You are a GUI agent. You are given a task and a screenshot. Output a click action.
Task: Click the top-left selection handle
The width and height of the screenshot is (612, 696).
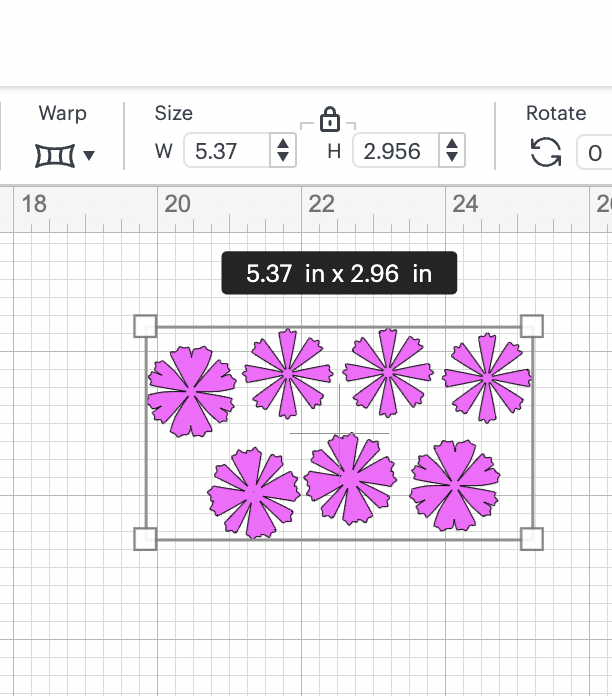[x=145, y=326]
